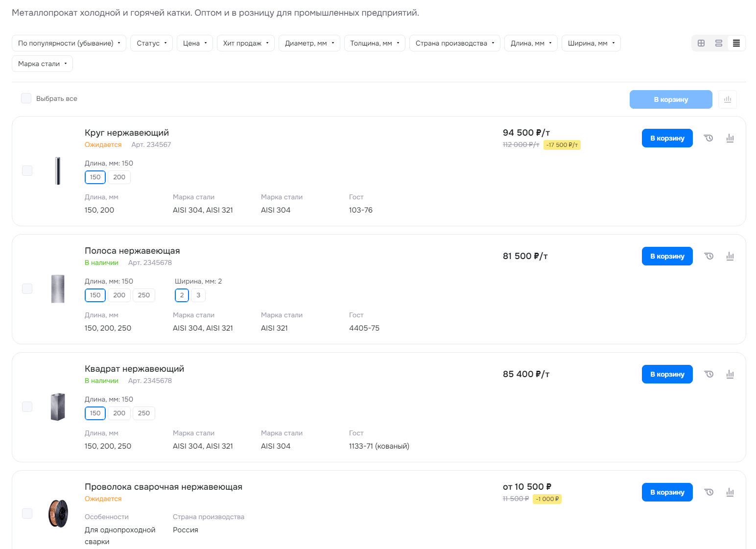Viewport: 756px width, 549px height.
Task: Expand the Диаметр, мм filter
Action: coord(309,43)
